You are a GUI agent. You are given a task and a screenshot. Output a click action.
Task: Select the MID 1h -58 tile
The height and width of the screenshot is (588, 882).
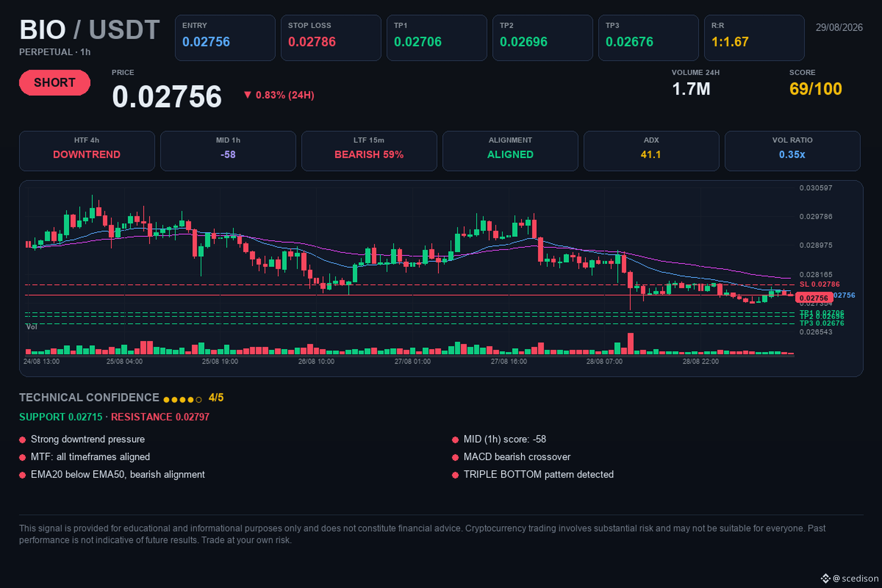coord(228,151)
